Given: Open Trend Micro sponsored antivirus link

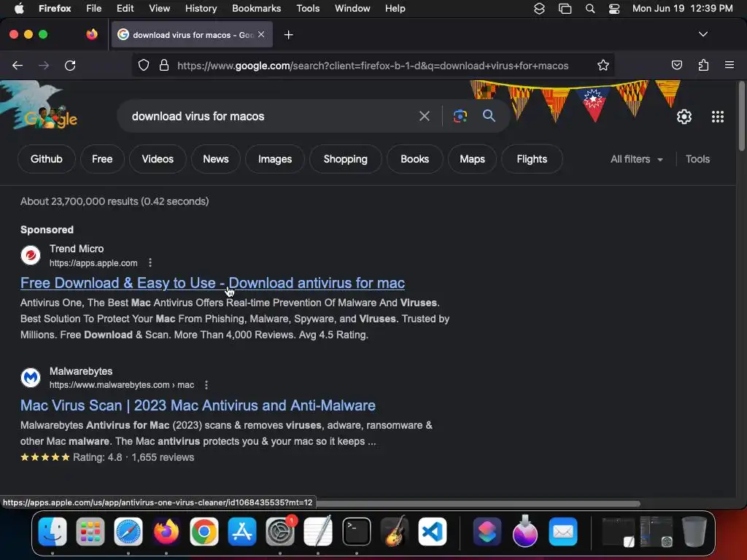Looking at the screenshot, I should point(212,283).
